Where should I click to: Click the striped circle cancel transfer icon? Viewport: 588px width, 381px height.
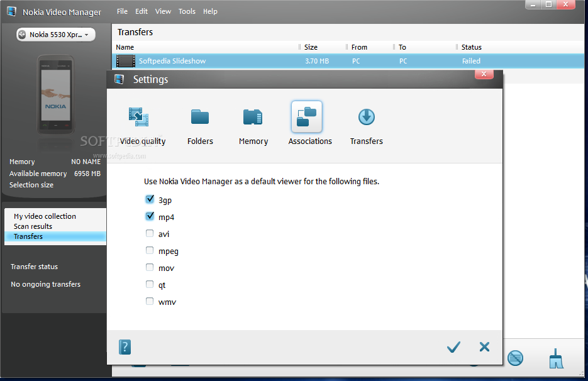516,358
